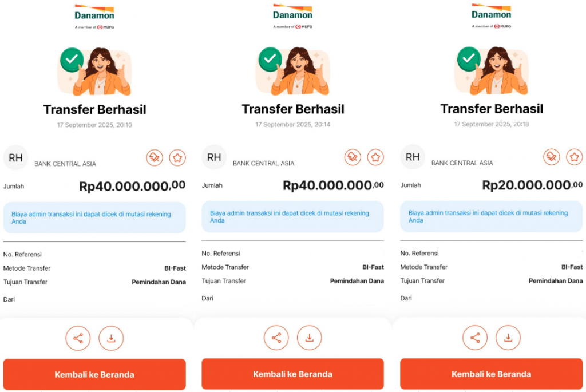Image resolution: width=586 pixels, height=392 pixels.
Task: Share the 20:14 transfer receipt
Action: (276, 338)
